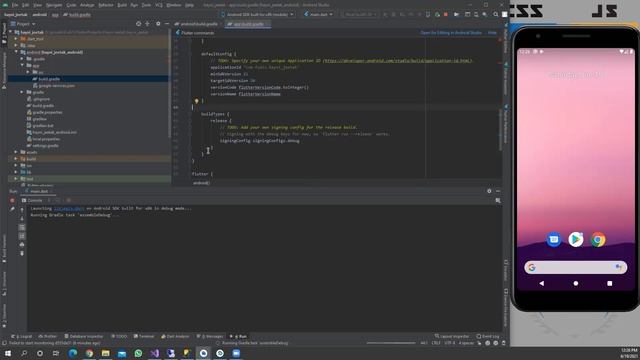
Task: Open the Layout Inspector tool window
Action: pos(452,336)
